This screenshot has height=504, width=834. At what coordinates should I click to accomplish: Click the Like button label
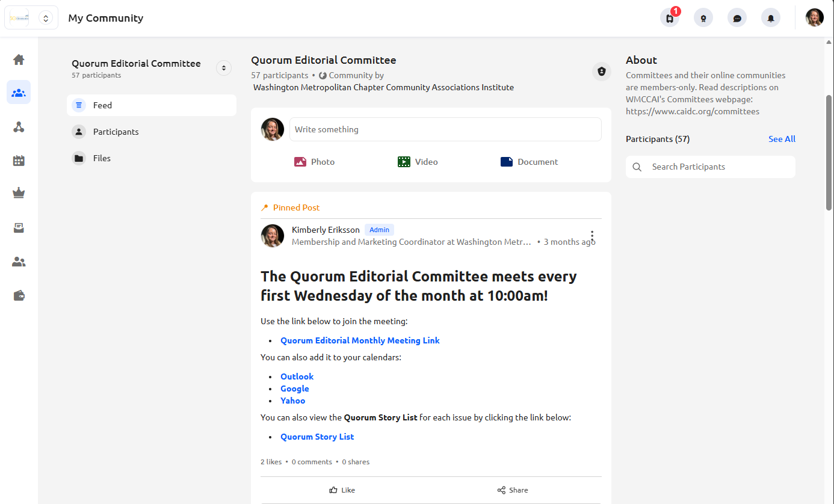click(348, 490)
